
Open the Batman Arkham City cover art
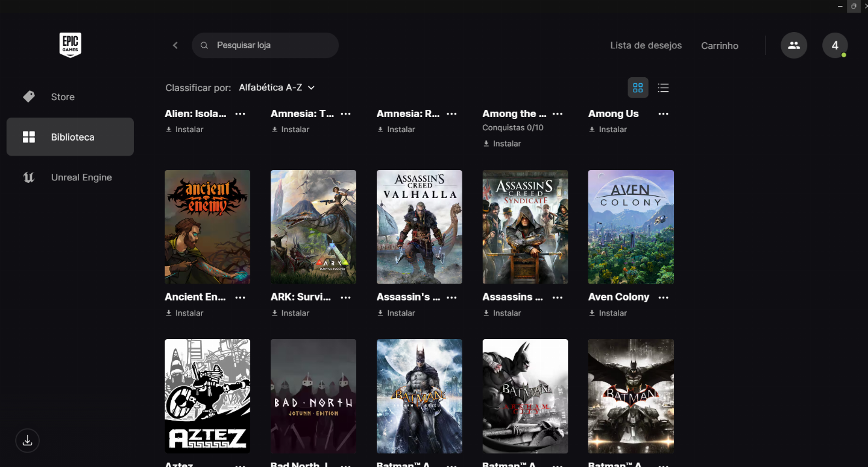pos(525,396)
